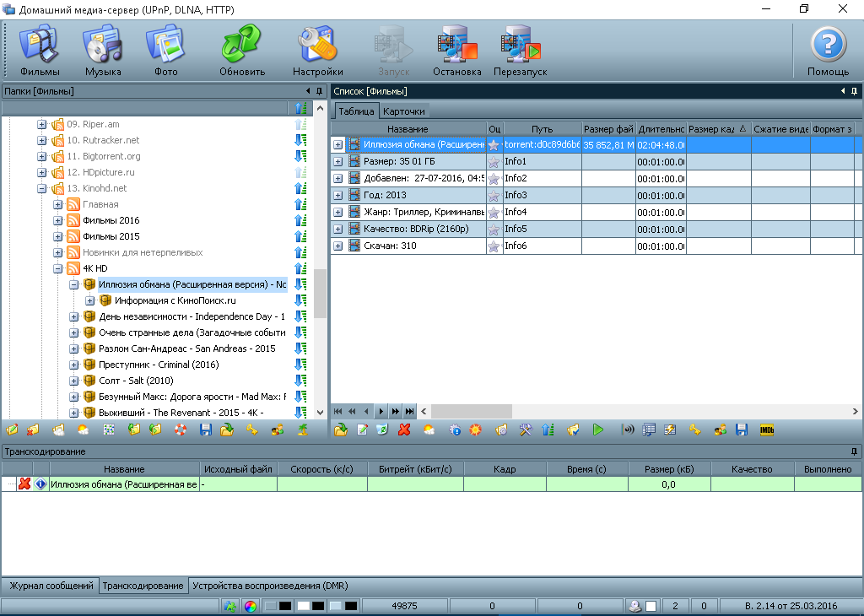Screen dimensions: 864x616
Task: Click the Название column header in list
Action: tap(408, 128)
